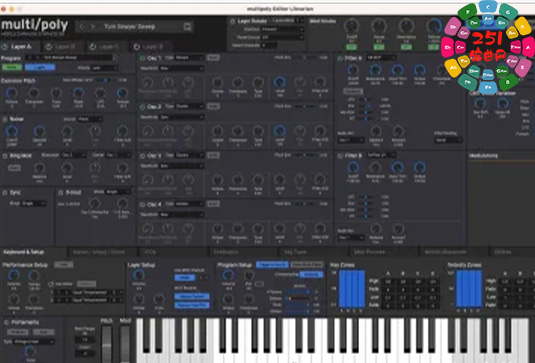The height and width of the screenshot is (363, 535).
Task: Click Osc 1 Octave knob
Action: 217,82
